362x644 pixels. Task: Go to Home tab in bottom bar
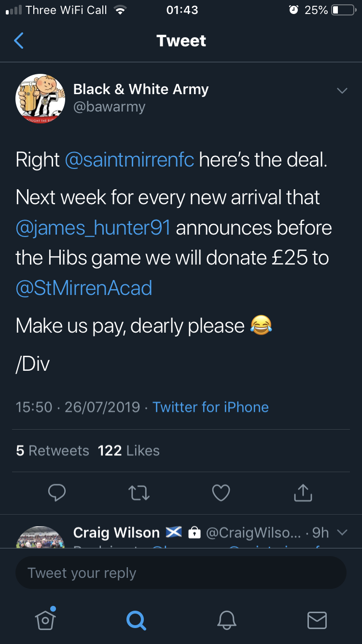45,619
